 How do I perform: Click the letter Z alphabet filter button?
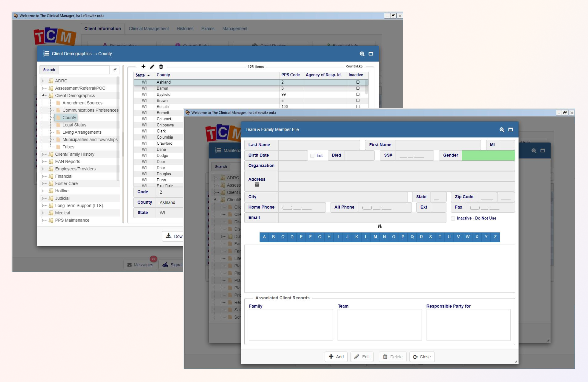tap(495, 237)
